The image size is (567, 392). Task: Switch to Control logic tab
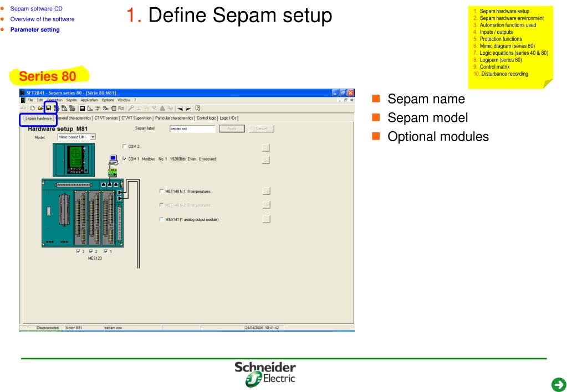207,118
